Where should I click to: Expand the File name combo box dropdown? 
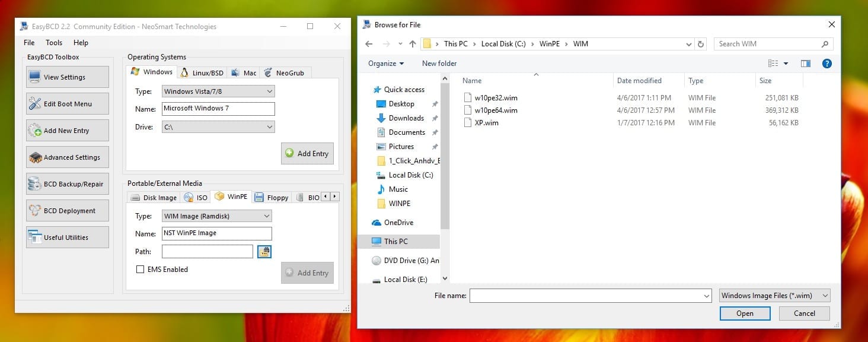pyautogui.click(x=706, y=296)
